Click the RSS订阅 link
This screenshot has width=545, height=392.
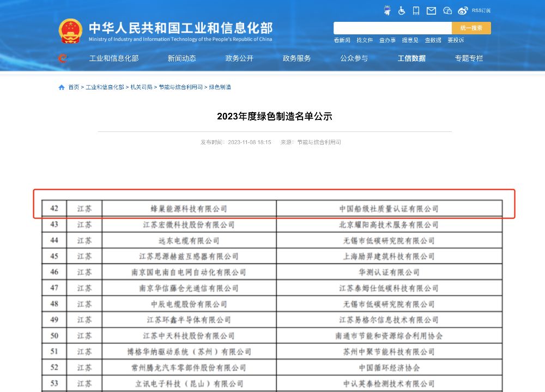[481, 10]
